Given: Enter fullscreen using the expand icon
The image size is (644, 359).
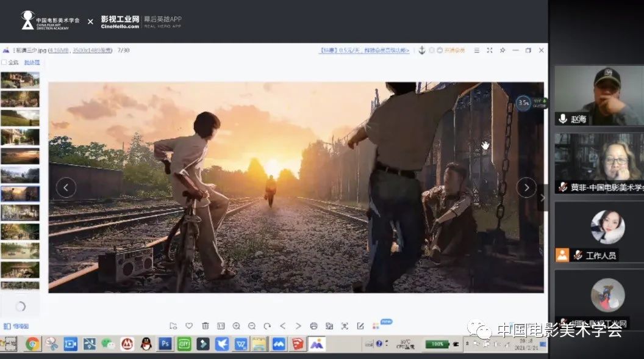Looking at the screenshot, I should [x=489, y=50].
